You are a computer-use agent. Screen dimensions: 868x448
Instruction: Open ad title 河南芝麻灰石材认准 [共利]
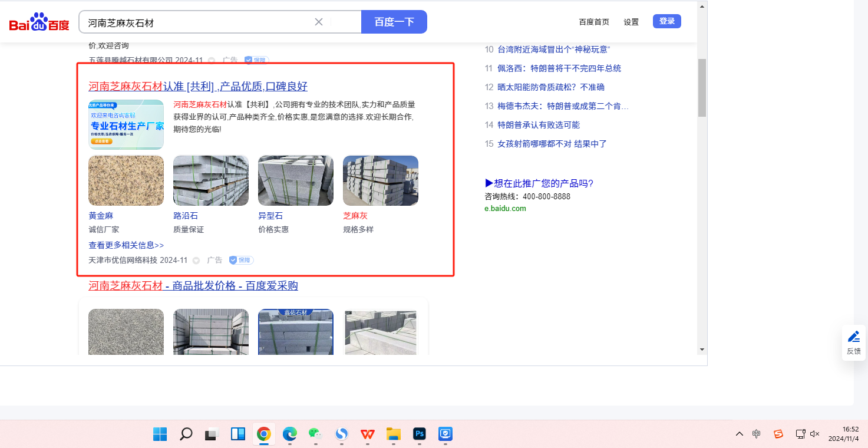[x=198, y=86]
